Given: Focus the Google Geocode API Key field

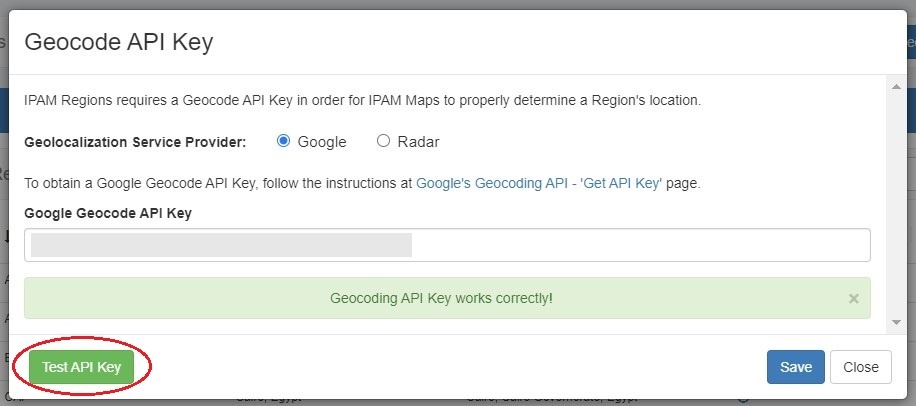Looking at the screenshot, I should (640, 245).
